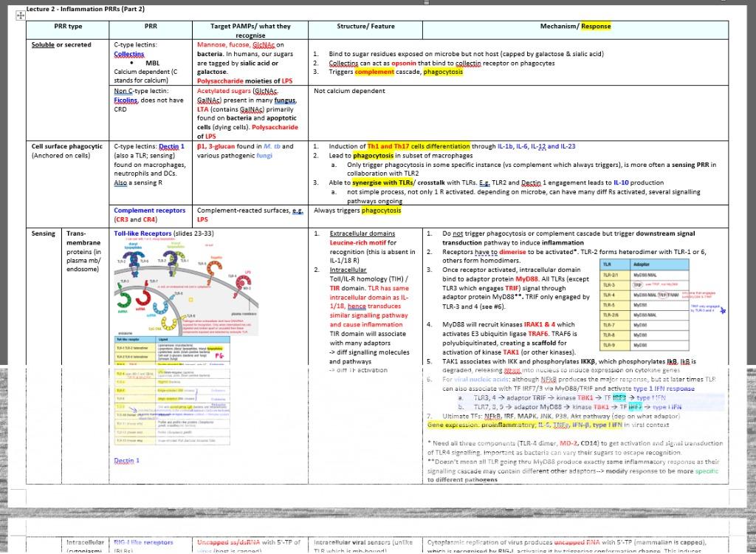The width and height of the screenshot is (756, 554).
Task: Click the 'Not calcium dependent' cell text
Action: (x=349, y=91)
